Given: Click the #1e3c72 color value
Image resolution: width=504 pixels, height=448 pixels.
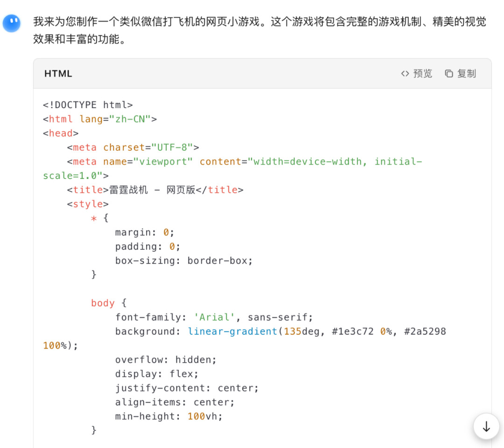Looking at the screenshot, I should (350, 331).
